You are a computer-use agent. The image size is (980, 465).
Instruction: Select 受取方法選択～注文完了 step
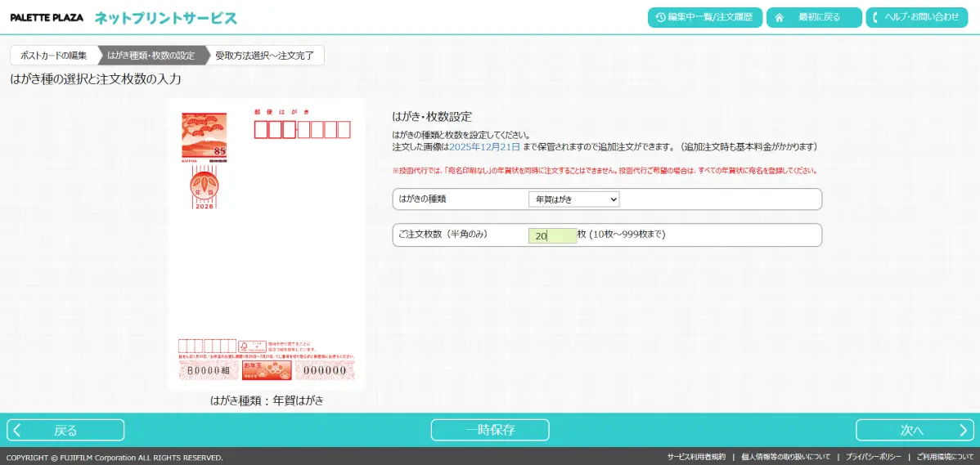point(265,56)
